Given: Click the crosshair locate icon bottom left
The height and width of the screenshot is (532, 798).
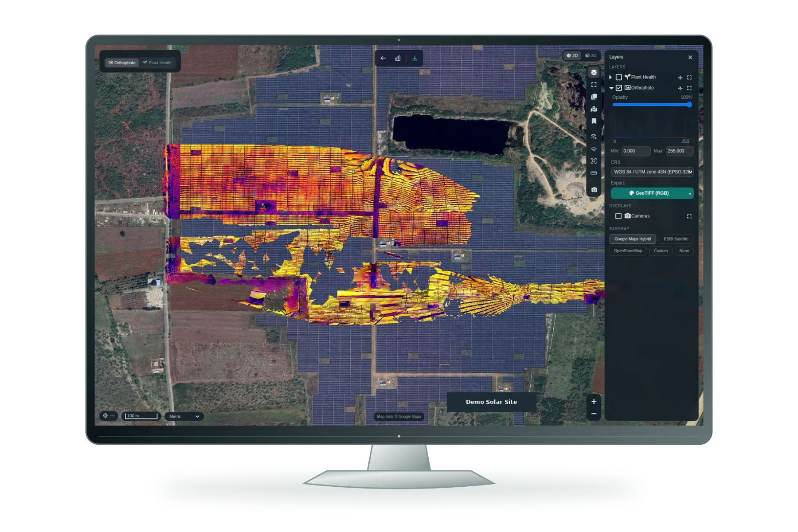Looking at the screenshot, I should tap(105, 416).
